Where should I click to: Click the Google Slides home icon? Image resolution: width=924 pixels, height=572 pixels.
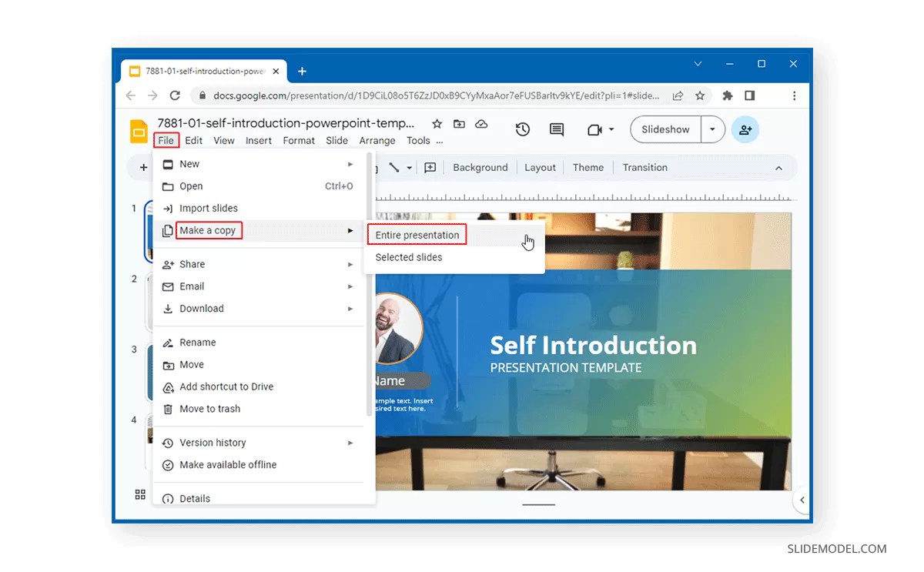(138, 131)
